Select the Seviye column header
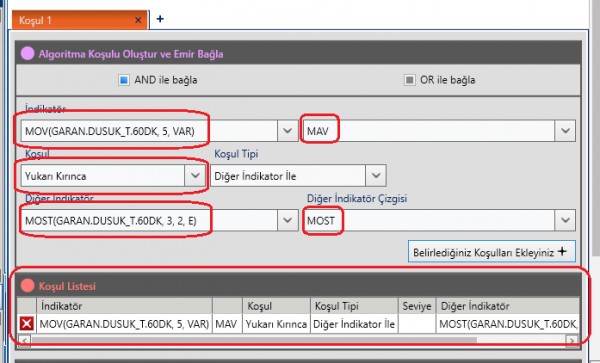Screen dimensions: 600x363 point(417,306)
